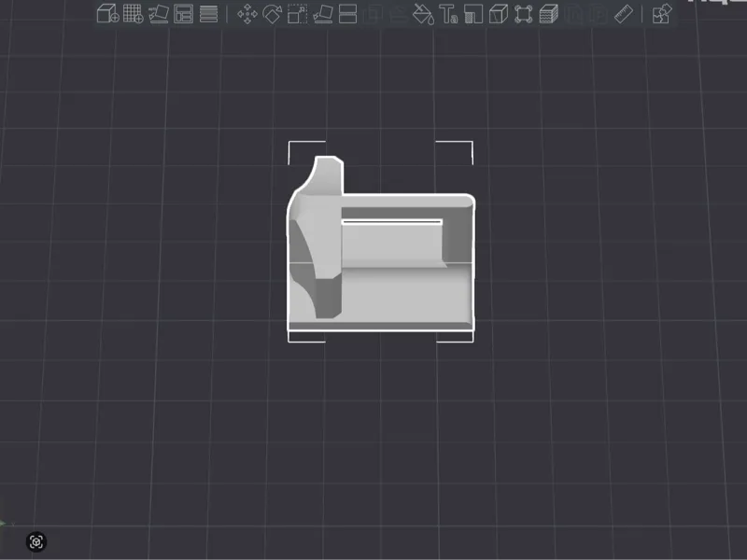Select the Move tool with four arrows

coord(247,14)
